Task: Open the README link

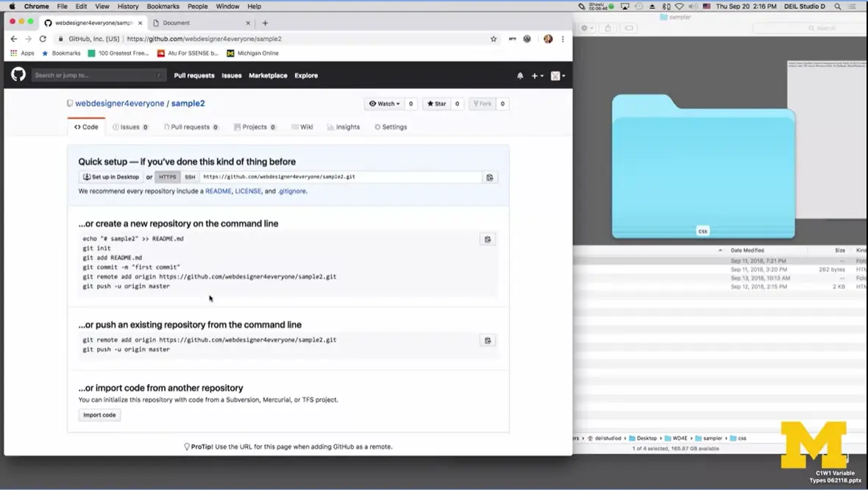Action: pyautogui.click(x=218, y=191)
